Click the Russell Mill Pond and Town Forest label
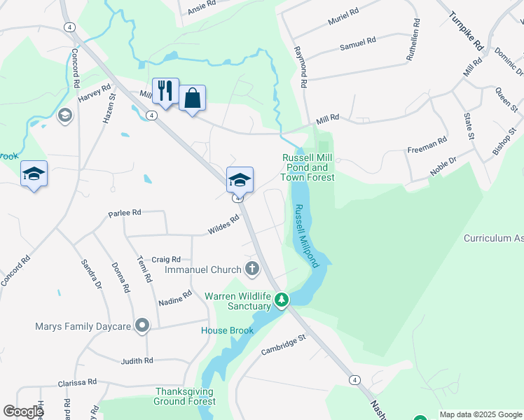This screenshot has height=420, width=524. (x=307, y=167)
